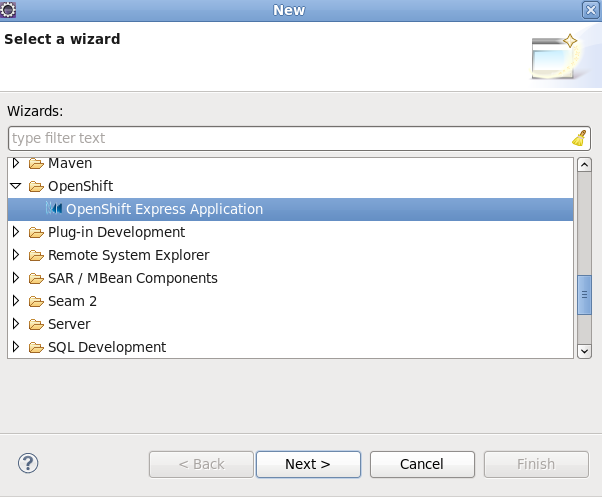The image size is (602, 497).
Task: Select the OpenShift tree entry
Action: pyautogui.click(x=80, y=186)
